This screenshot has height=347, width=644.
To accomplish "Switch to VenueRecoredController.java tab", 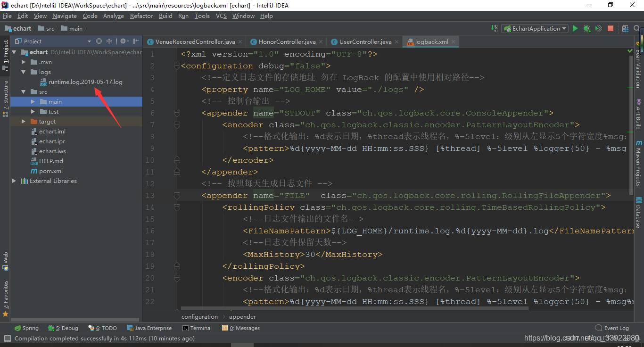I will 195,42.
